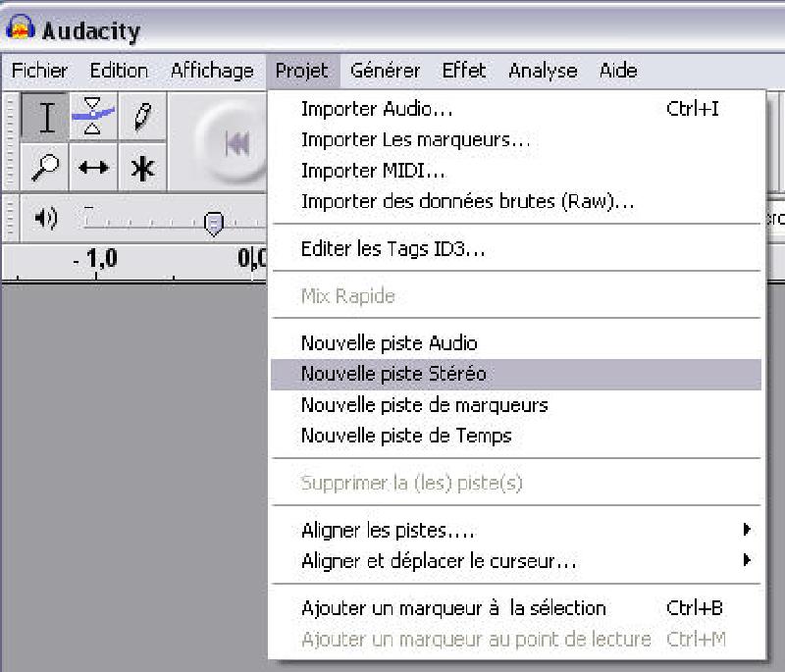Open the Aide menu
Screen dimensions: 785x672
(x=618, y=71)
